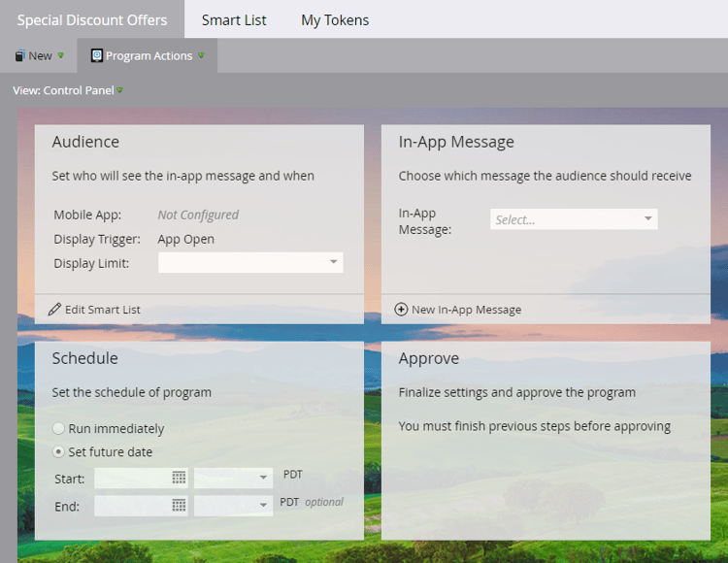This screenshot has width=728, height=563.
Task: Select the Set future date option
Action: click(x=58, y=451)
